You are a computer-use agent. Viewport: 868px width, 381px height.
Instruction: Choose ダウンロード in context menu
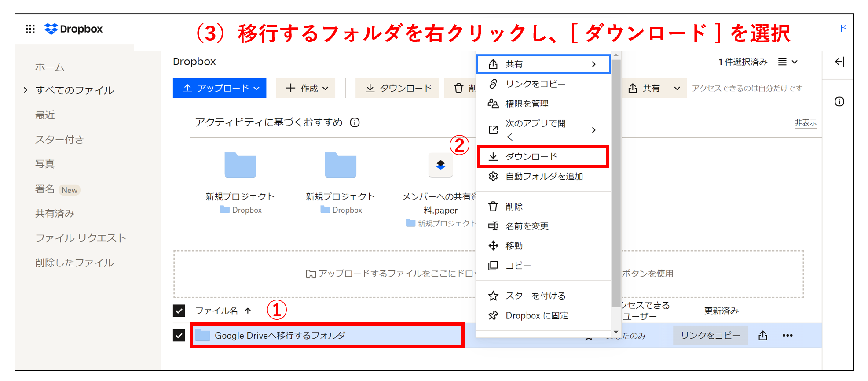coord(543,156)
